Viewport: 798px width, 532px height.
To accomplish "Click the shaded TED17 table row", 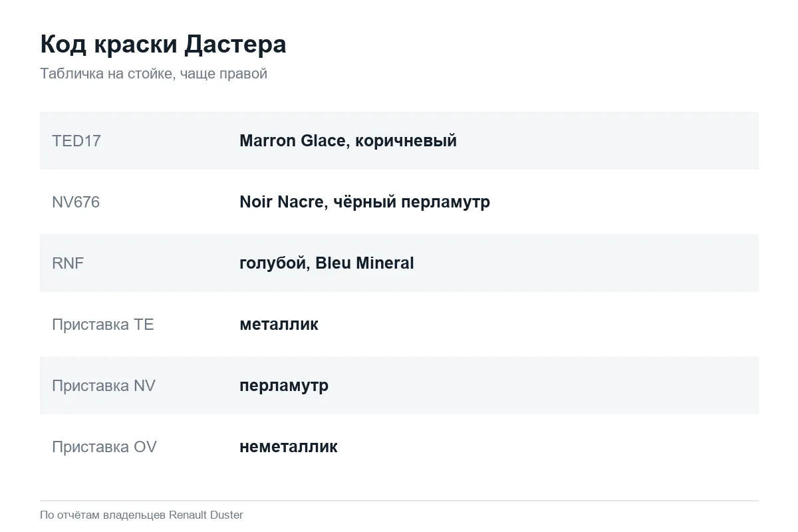I will point(399,141).
